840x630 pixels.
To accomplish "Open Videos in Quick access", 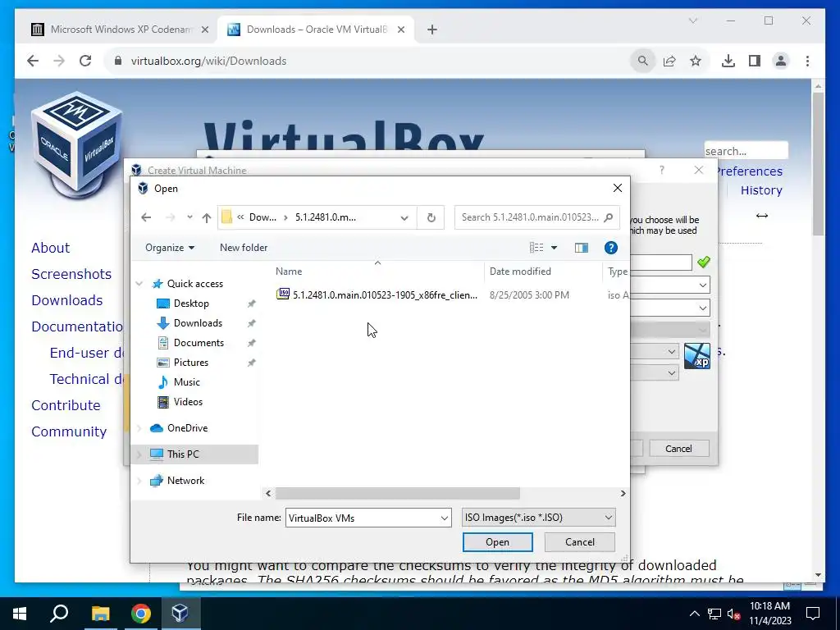I will pyautogui.click(x=188, y=402).
